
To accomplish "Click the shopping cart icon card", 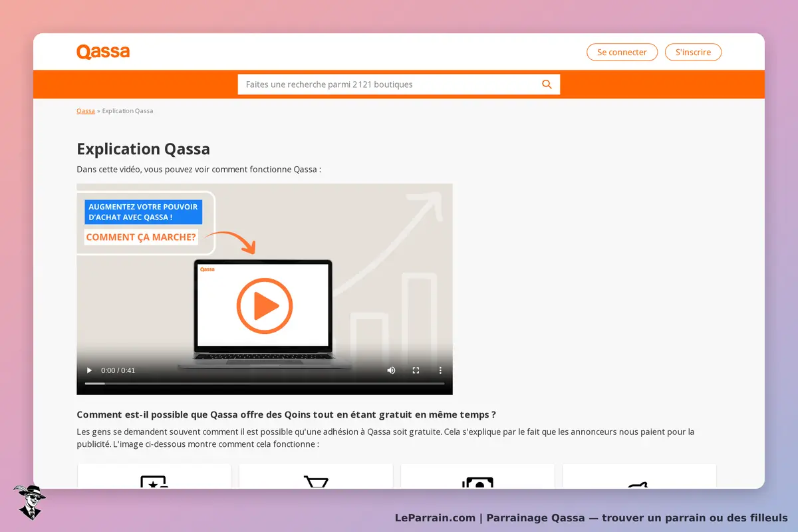I will tap(316, 476).
